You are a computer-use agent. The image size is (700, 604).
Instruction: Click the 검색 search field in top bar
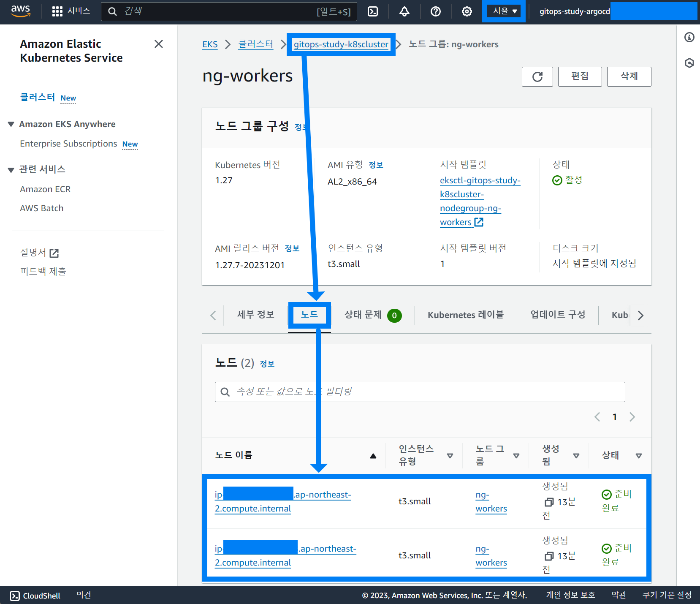click(229, 11)
